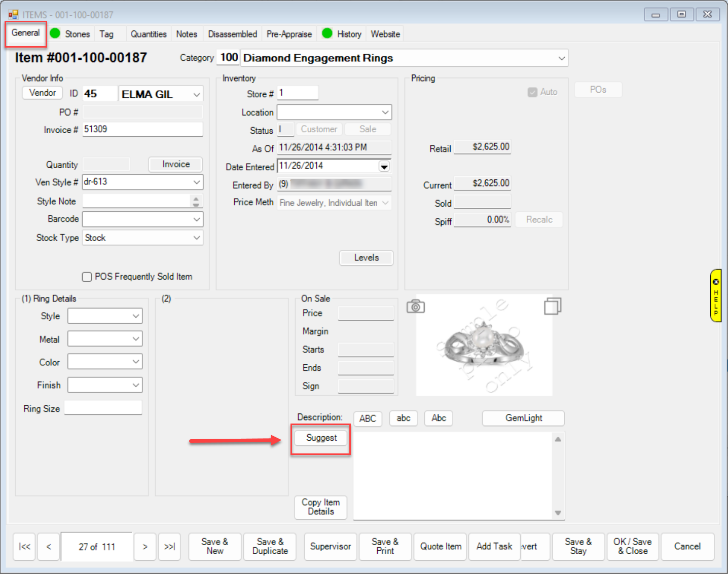Click the Suggest description button
This screenshot has width=728, height=574.
[321, 438]
